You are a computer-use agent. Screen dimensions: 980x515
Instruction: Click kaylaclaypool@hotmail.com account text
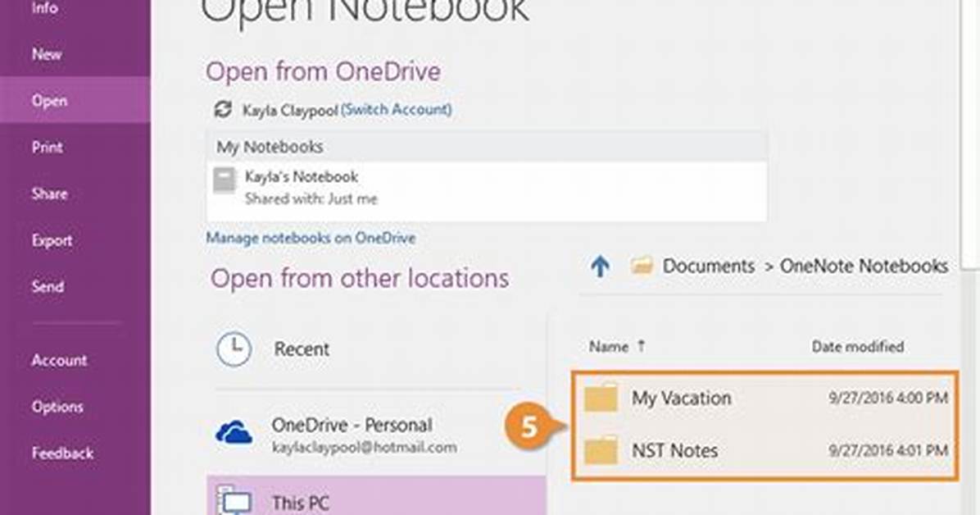pos(365,448)
